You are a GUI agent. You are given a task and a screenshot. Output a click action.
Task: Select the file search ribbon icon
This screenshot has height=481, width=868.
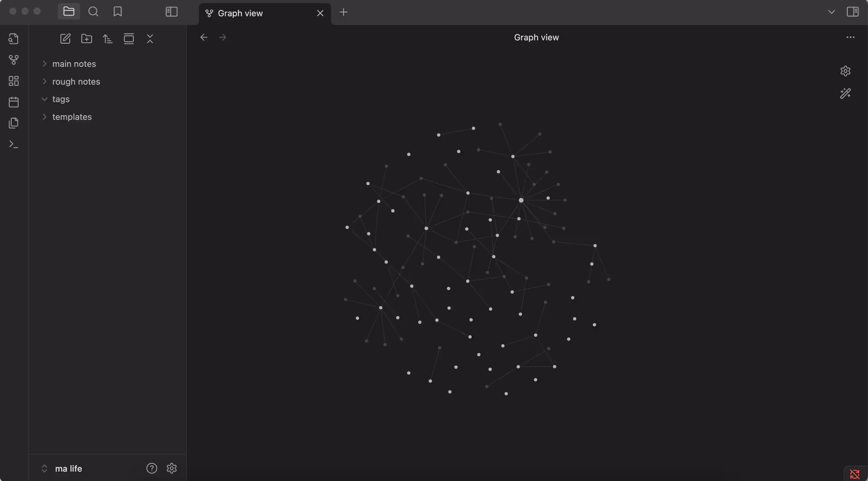point(13,38)
